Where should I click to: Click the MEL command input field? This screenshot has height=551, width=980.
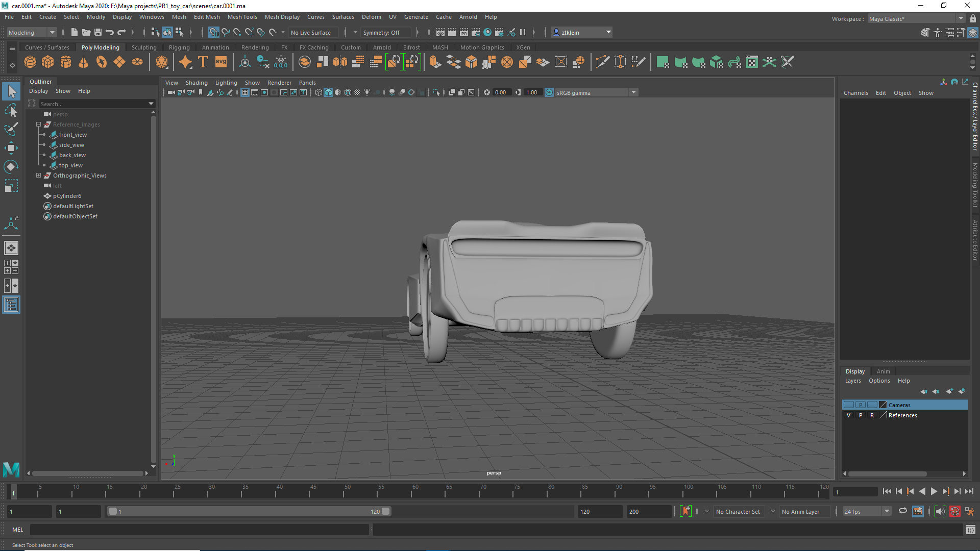199,530
